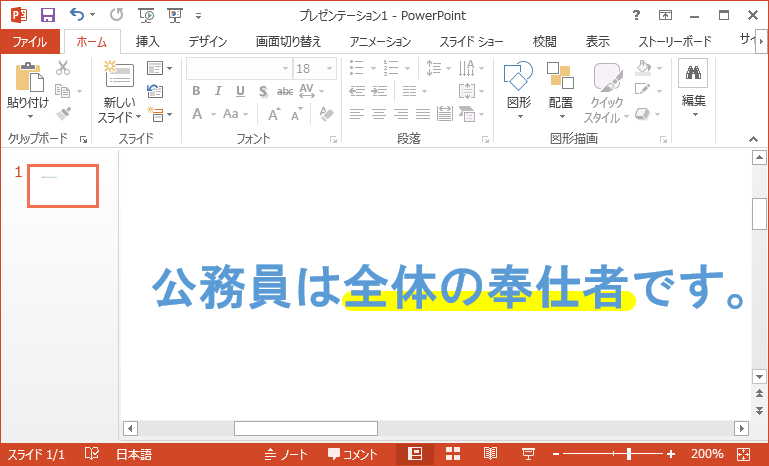This screenshot has height=466, width=769.
Task: Switch to the 校閲 (Review) tab
Action: coord(544,42)
